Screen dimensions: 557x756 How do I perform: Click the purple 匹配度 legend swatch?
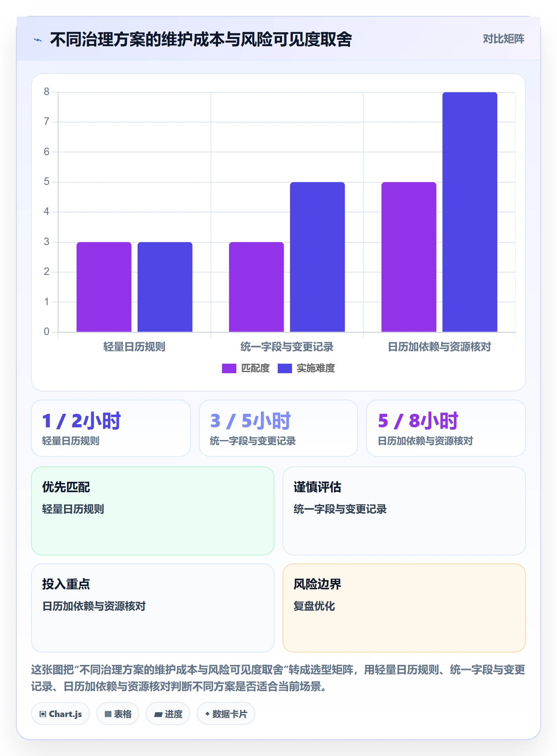pos(229,368)
